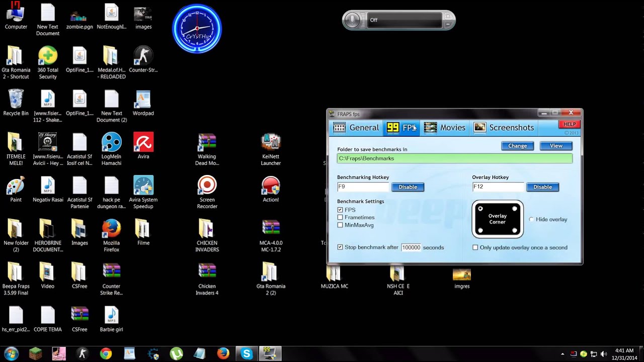
Task: Collapse the speech widget with its minimize button
Action: [x=447, y=24]
